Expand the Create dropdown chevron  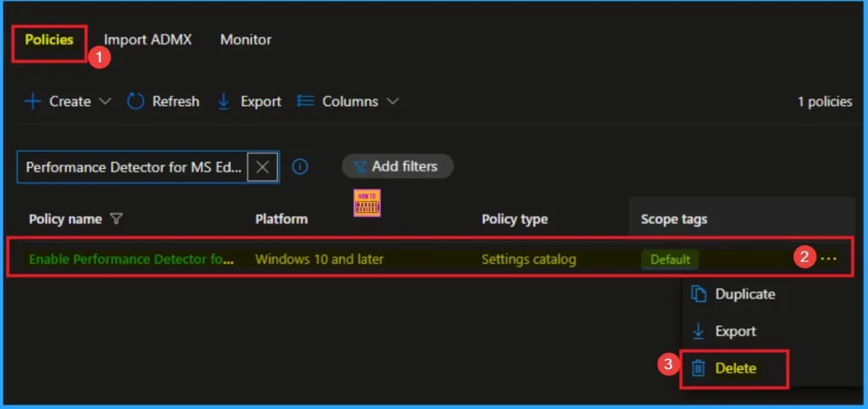click(x=104, y=102)
